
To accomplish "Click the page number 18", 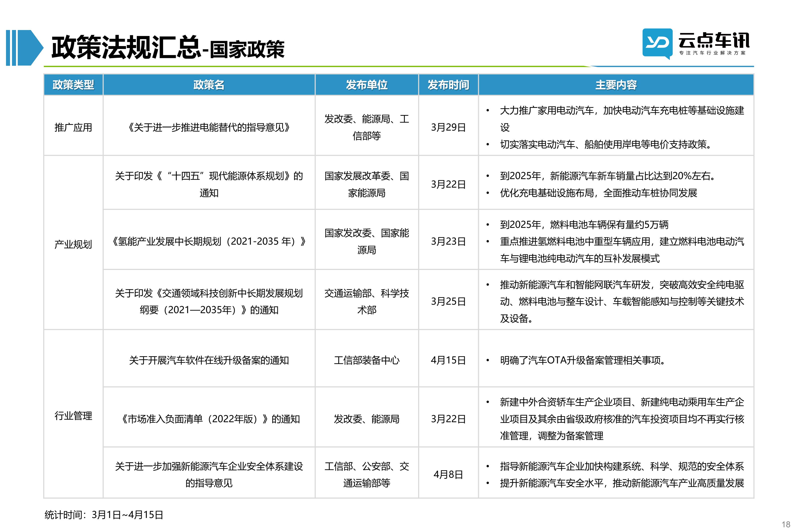I will 786,524.
